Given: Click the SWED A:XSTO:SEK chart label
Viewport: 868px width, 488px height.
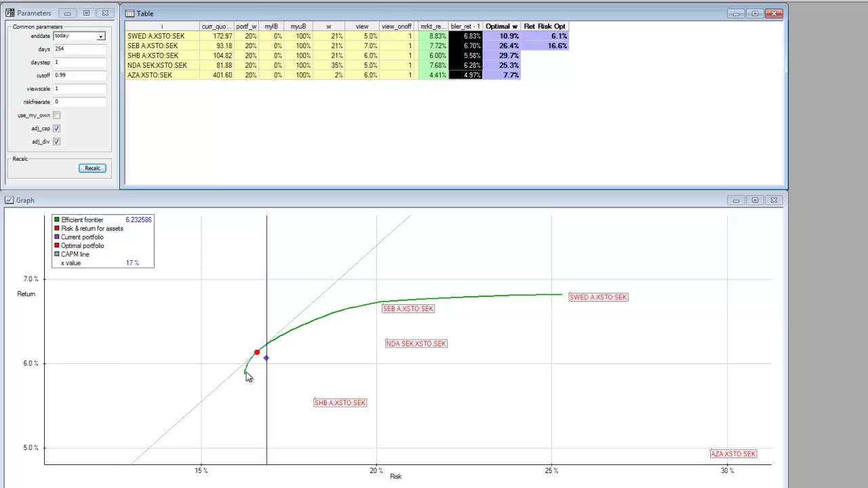Looking at the screenshot, I should [599, 297].
